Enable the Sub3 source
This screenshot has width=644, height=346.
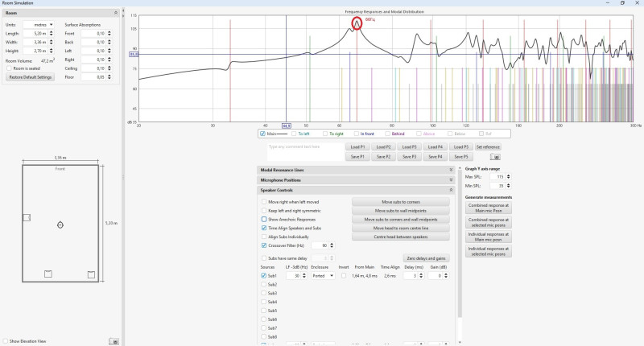coord(264,293)
